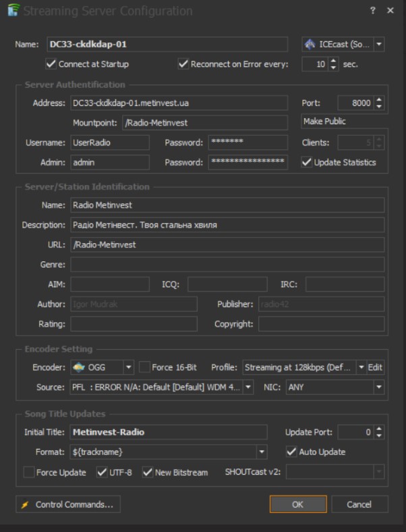Click the ICQ field
This screenshot has height=532, width=406.
tap(227, 284)
